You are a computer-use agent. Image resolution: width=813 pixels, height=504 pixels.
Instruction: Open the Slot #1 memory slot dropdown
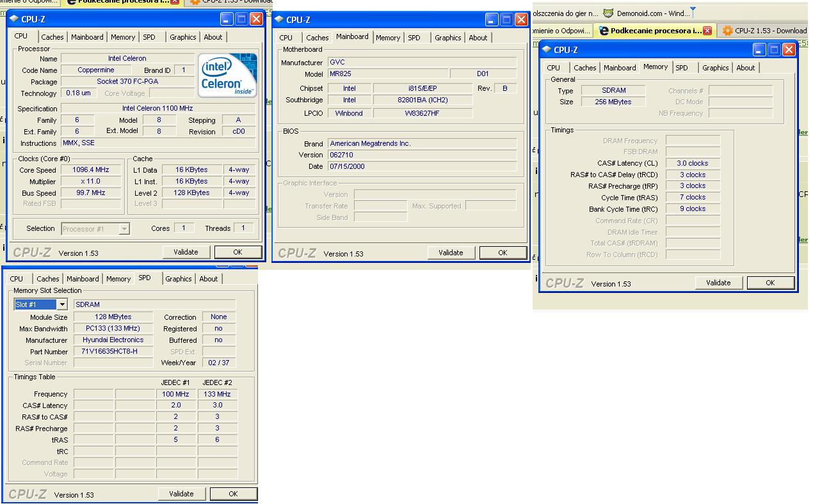pos(62,304)
